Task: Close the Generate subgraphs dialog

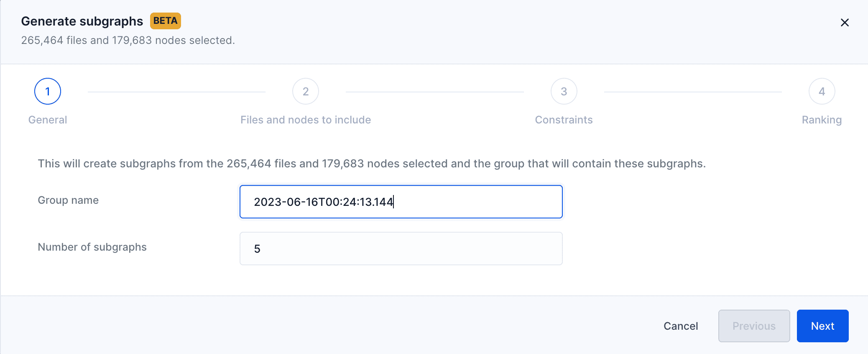Action: point(845,23)
